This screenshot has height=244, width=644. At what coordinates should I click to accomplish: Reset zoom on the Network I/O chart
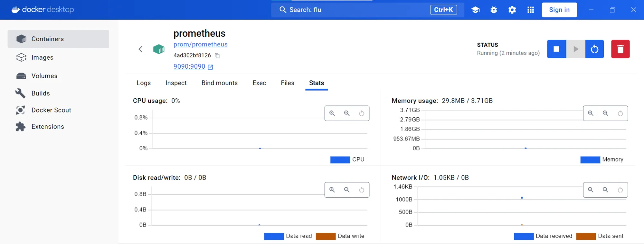[620, 190]
